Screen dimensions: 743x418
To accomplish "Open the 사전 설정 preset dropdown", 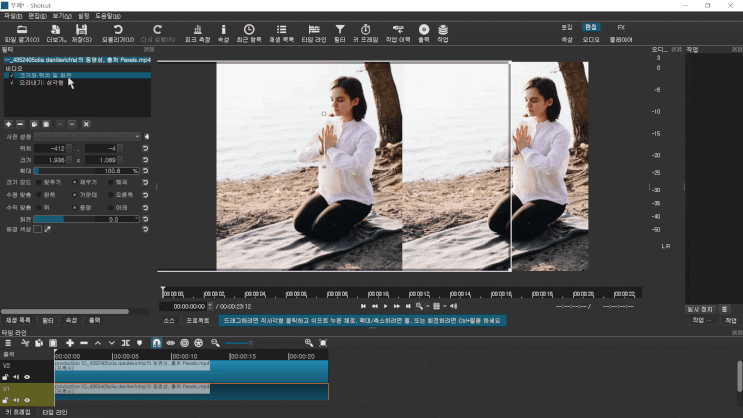I will (x=88, y=136).
